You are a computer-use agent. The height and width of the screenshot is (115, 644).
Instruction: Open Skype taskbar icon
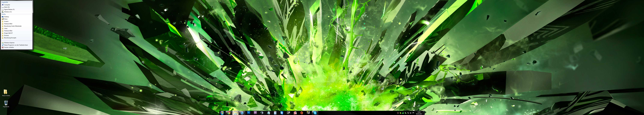pyautogui.click(x=315, y=113)
